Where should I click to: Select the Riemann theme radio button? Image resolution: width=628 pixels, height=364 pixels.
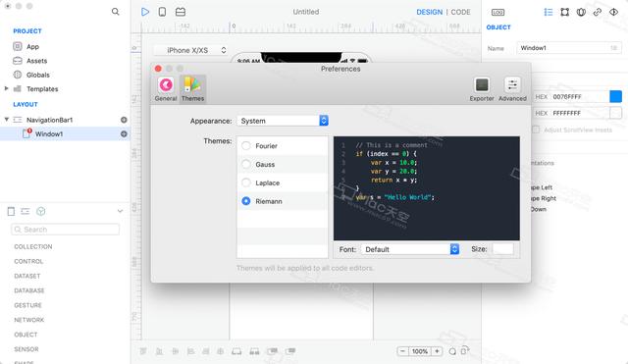pyautogui.click(x=246, y=201)
